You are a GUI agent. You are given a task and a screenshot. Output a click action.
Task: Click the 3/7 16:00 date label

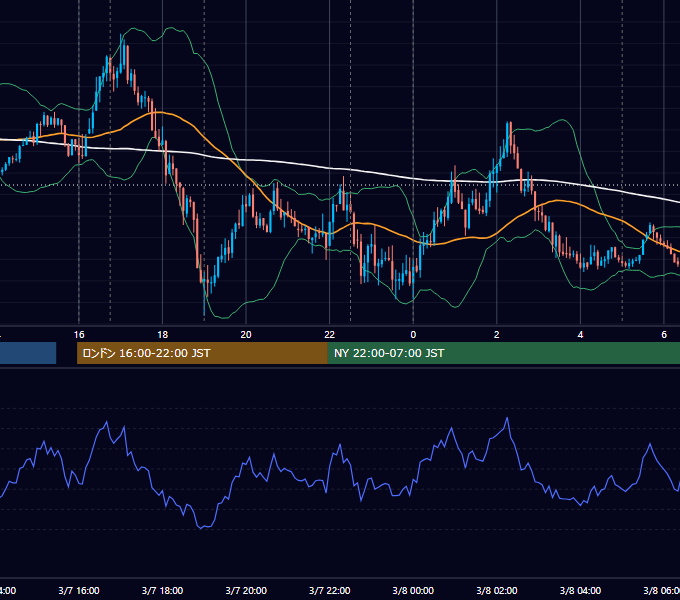(x=79, y=591)
